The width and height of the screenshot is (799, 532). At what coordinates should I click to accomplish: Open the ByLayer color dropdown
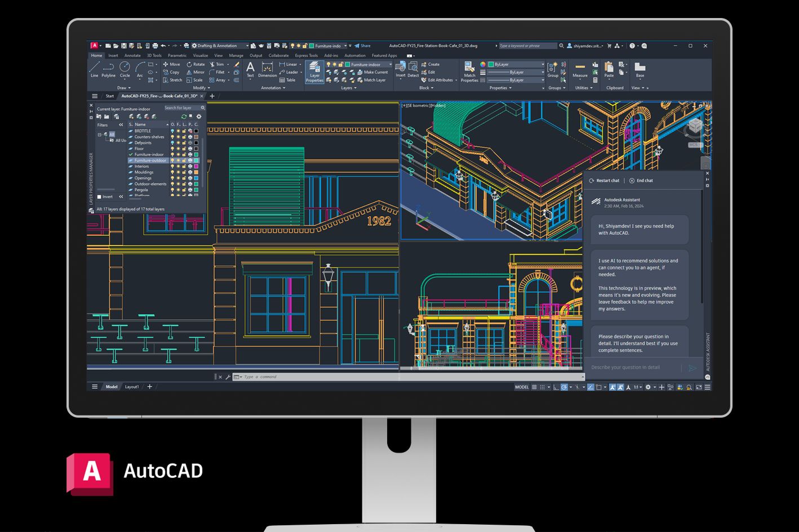pos(516,64)
